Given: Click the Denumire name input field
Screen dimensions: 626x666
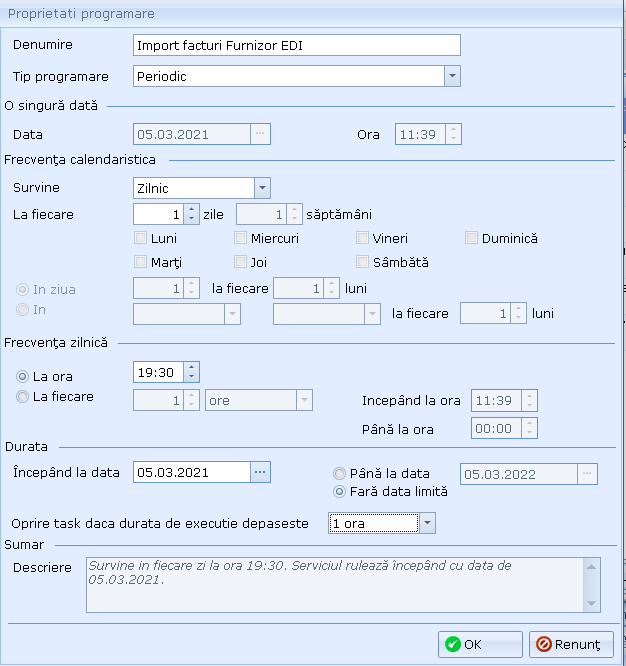Looking at the screenshot, I should (296, 45).
